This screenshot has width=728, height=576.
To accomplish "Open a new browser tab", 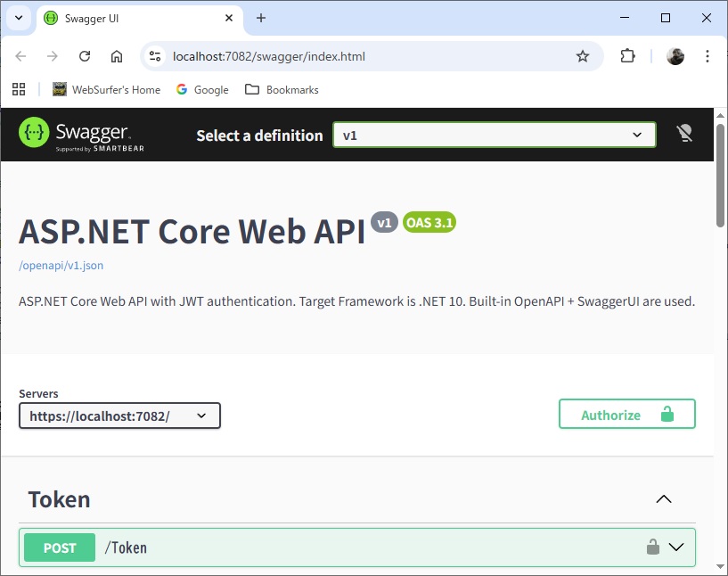I will click(261, 18).
